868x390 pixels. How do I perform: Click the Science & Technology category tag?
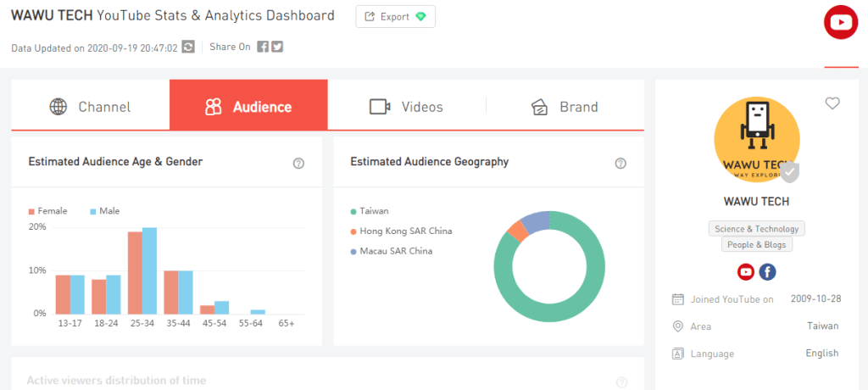pyautogui.click(x=756, y=229)
